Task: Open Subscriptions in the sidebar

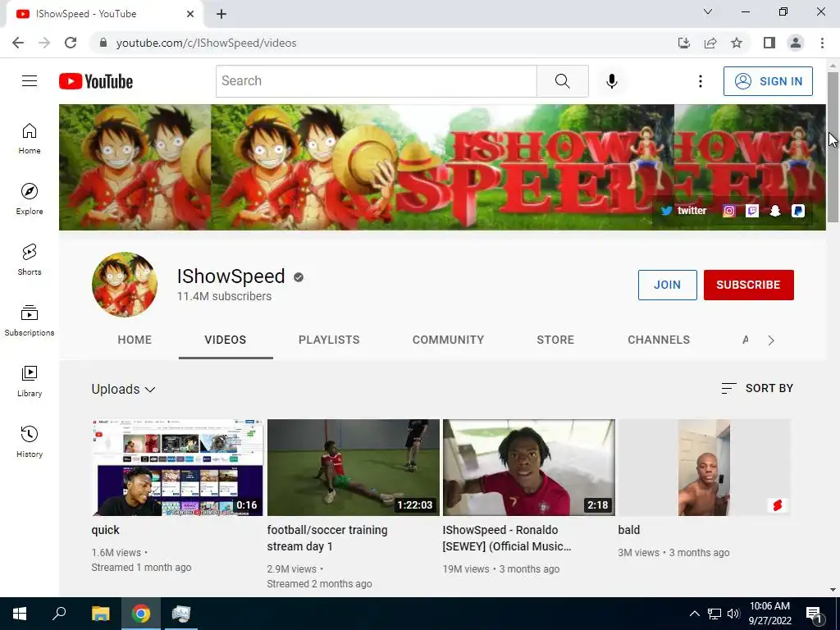Action: pos(30,320)
